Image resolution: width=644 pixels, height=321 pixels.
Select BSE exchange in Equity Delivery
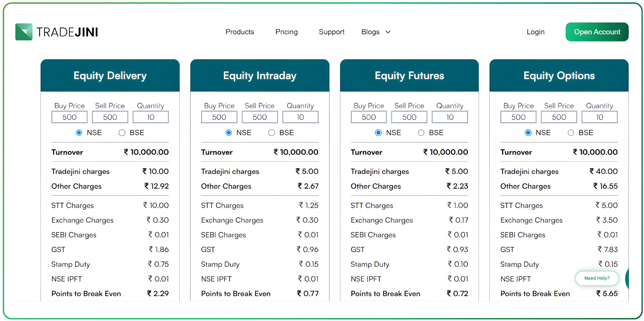pyautogui.click(x=122, y=133)
